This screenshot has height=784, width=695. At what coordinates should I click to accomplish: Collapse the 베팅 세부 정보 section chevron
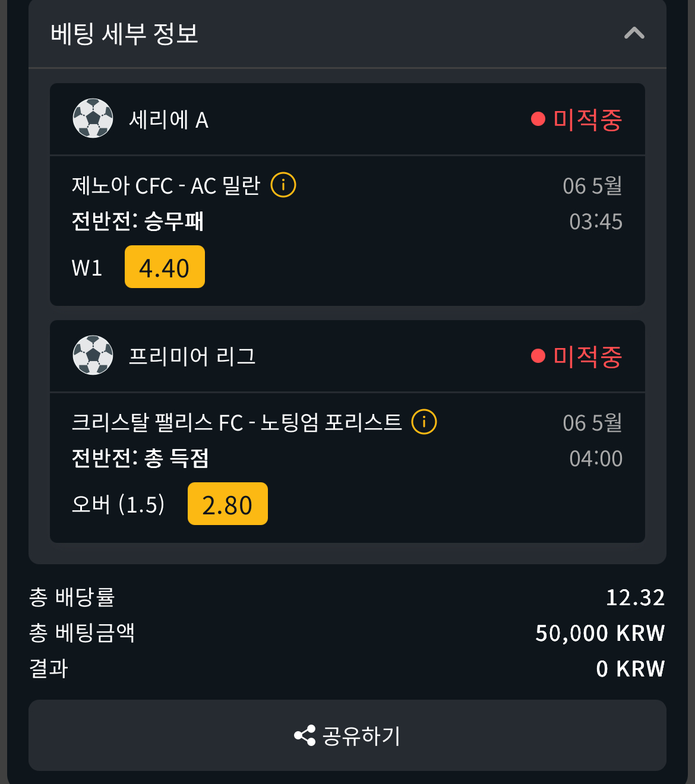click(634, 33)
